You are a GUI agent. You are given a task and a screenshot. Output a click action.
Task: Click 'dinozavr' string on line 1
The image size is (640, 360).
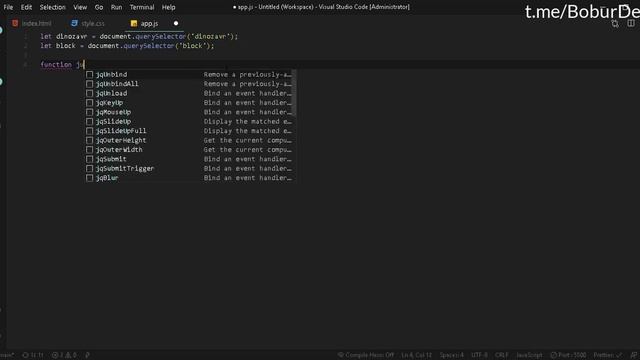tap(210, 37)
